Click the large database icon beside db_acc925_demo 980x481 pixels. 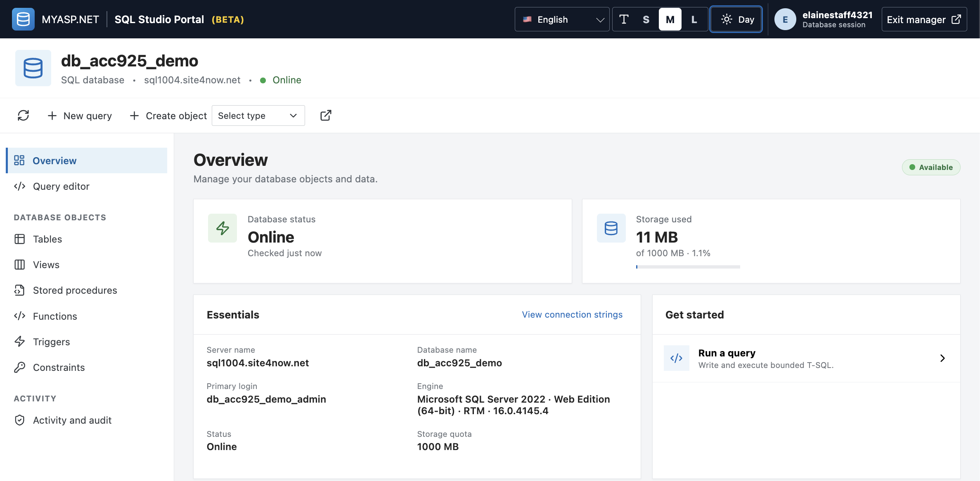33,68
